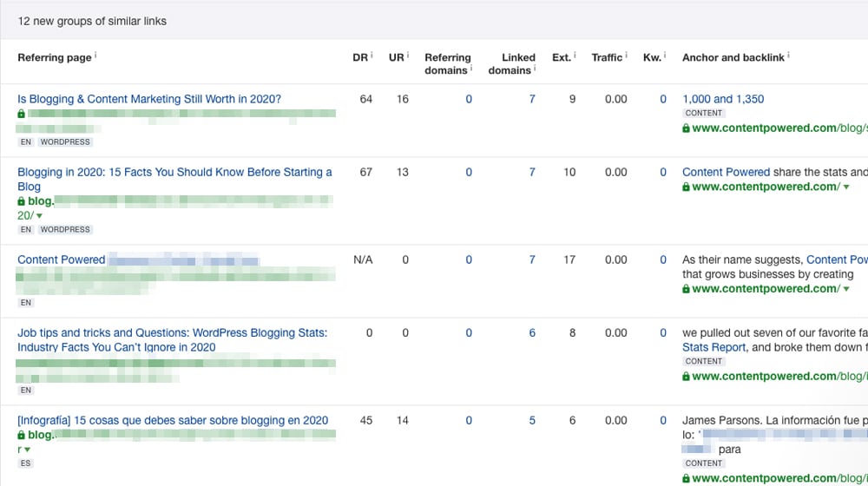This screenshot has height=486, width=868.
Task: Sort by the Traffic column header
Action: (x=607, y=57)
